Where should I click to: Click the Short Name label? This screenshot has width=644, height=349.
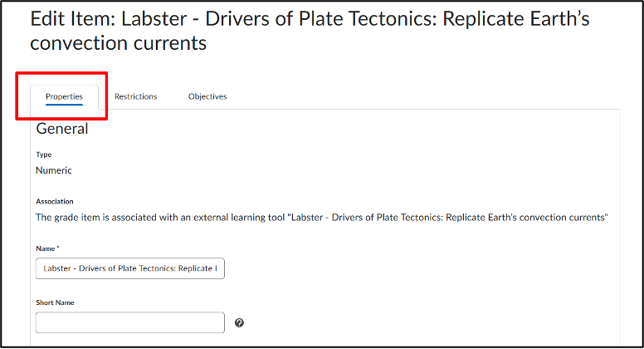coord(55,302)
